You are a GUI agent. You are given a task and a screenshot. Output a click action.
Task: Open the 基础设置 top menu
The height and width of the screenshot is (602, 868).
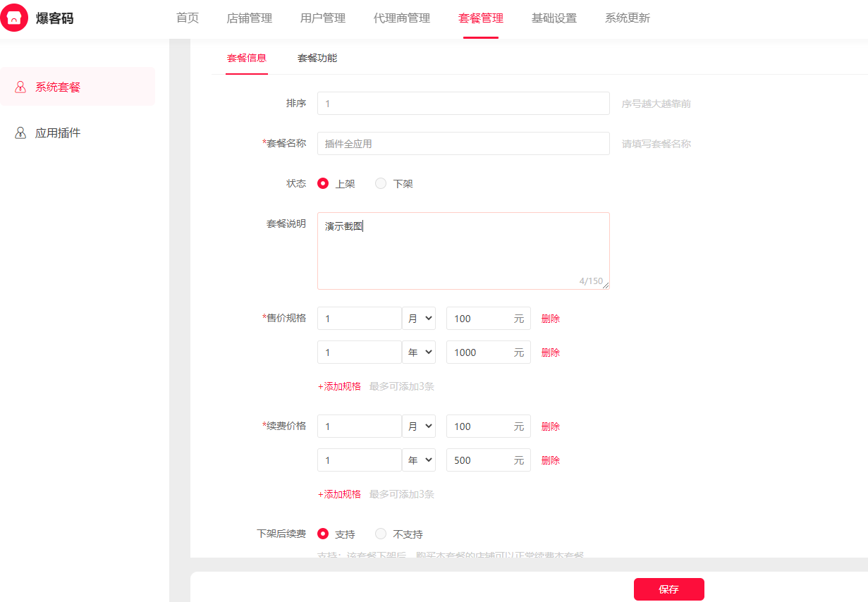coord(554,18)
